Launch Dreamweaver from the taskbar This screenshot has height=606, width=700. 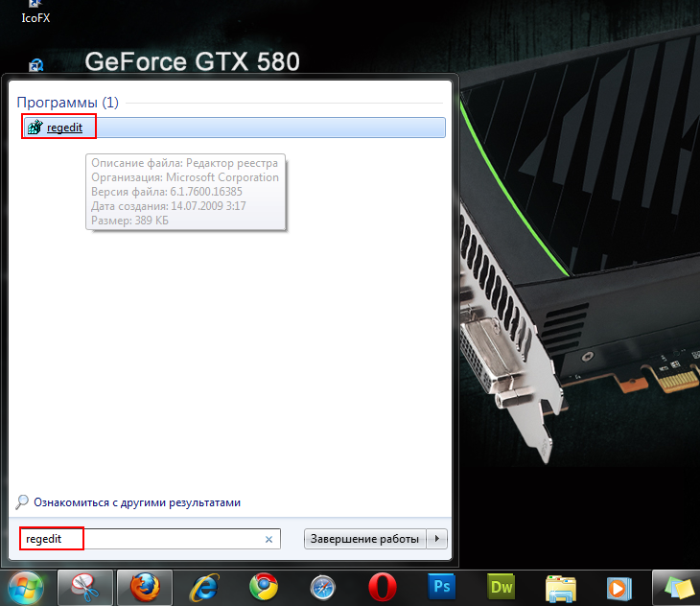501,587
